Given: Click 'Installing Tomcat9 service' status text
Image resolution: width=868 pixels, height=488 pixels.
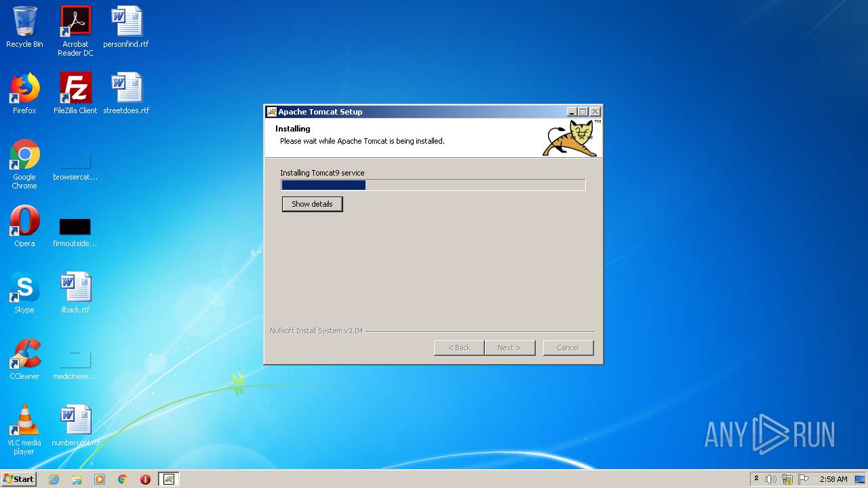Looking at the screenshot, I should pos(322,173).
